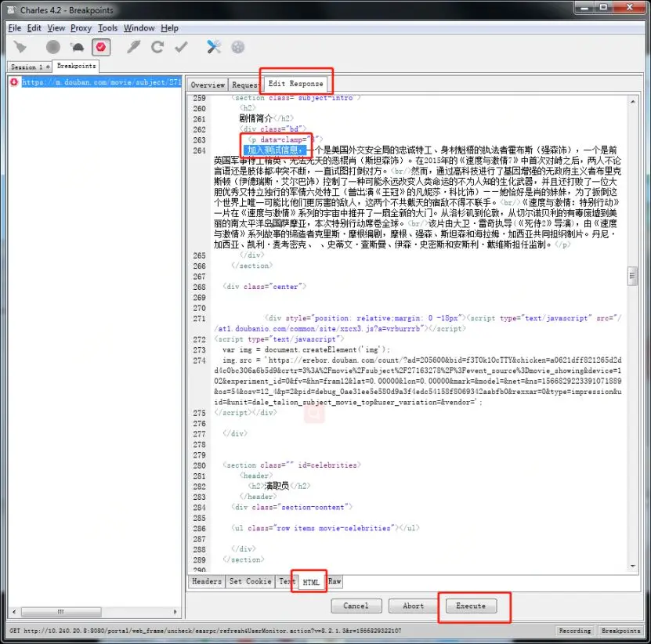The width and height of the screenshot is (651, 644).
Task: Toggle the red breakpoints icon in toolbar
Action: [x=101, y=47]
